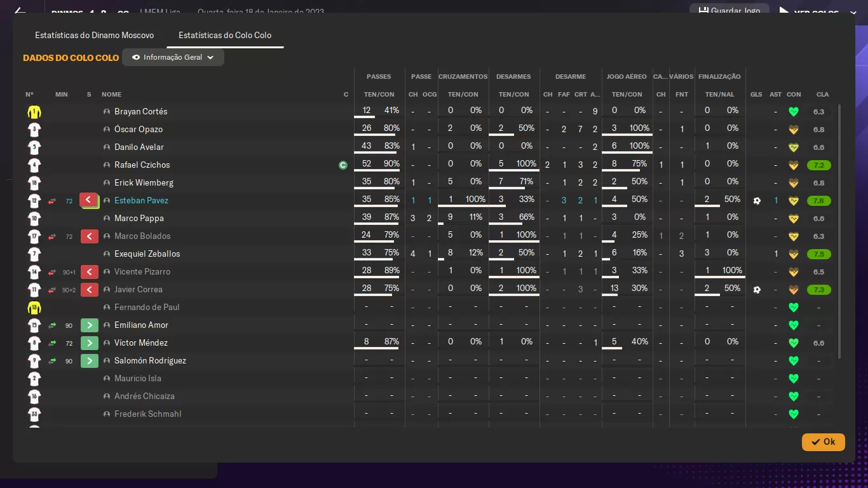Click Vicente Pizarro substituted-off red arrow

coord(89,272)
